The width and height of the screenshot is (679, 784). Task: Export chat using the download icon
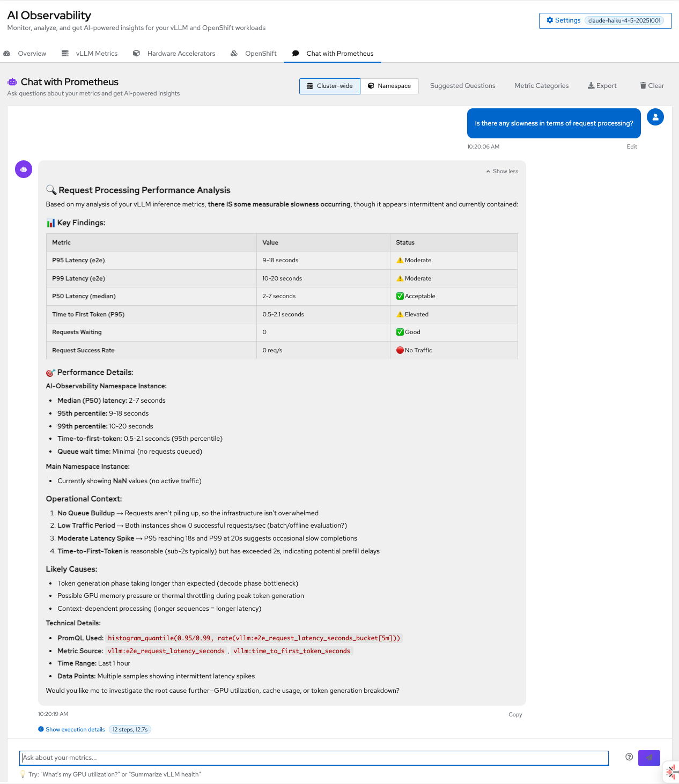click(591, 85)
